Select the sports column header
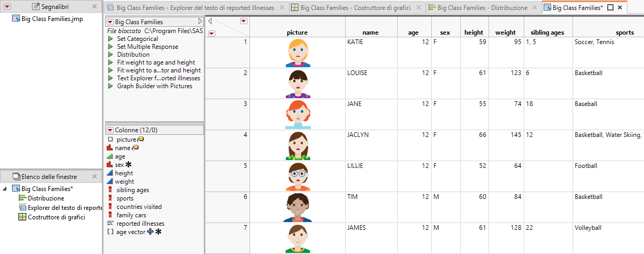 tap(609, 33)
